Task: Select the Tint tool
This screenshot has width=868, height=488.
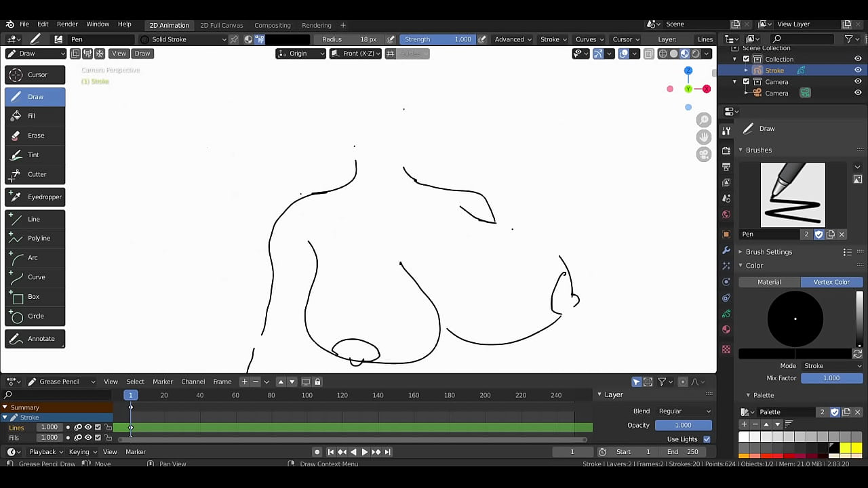Action: (x=33, y=155)
